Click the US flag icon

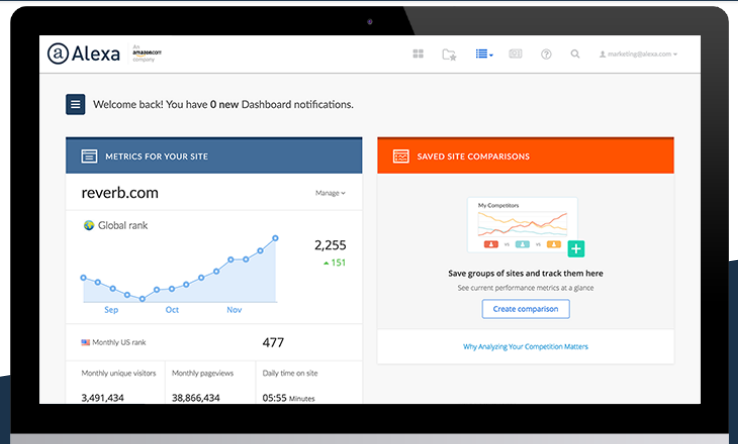pyautogui.click(x=85, y=342)
